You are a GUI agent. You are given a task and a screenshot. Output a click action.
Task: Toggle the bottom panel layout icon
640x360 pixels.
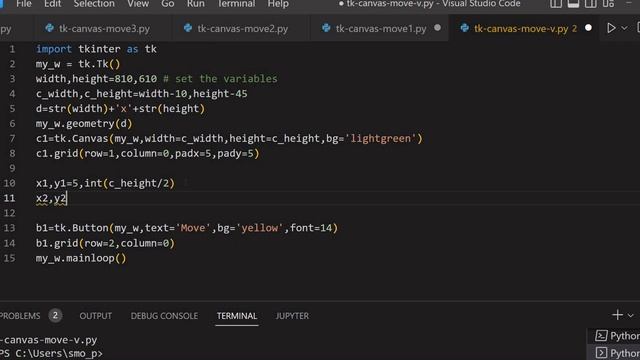coord(573,4)
